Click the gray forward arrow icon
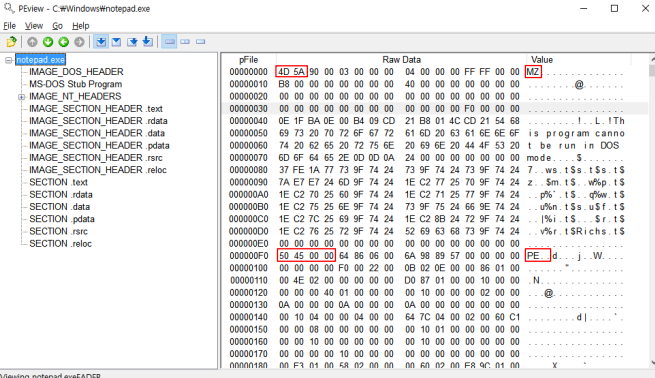This screenshot has width=655, height=378. [x=79, y=42]
